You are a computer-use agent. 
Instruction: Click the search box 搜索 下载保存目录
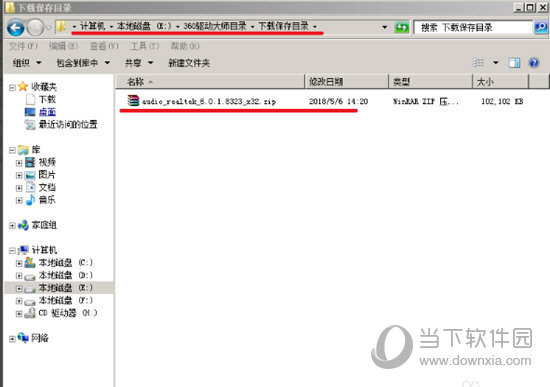coord(473,27)
